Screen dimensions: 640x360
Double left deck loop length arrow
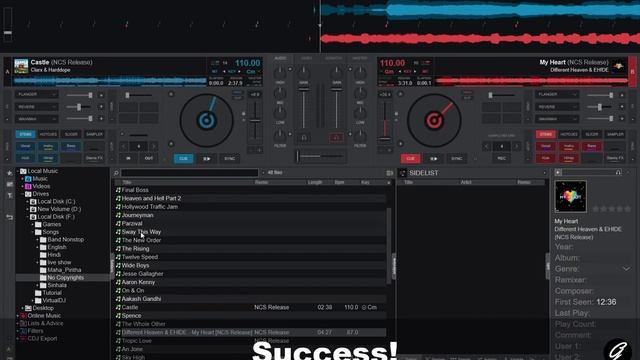[x=153, y=147]
